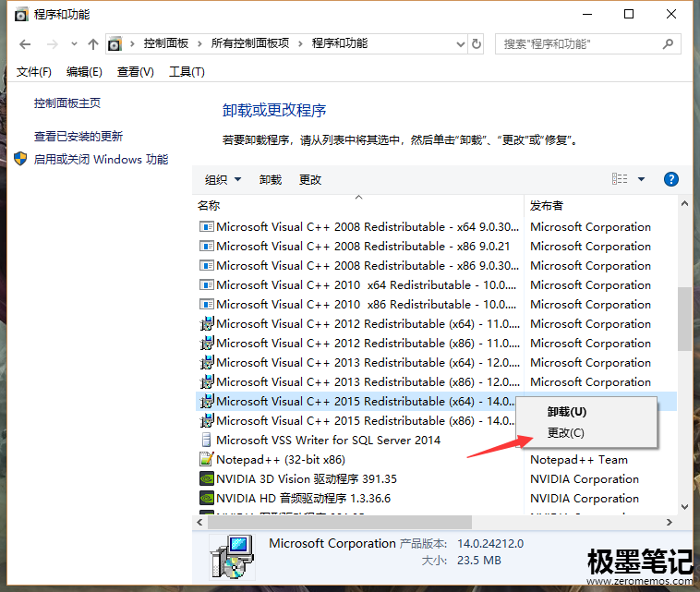700x592 pixels.
Task: Open the 控制面板主页 link
Action: 67,103
